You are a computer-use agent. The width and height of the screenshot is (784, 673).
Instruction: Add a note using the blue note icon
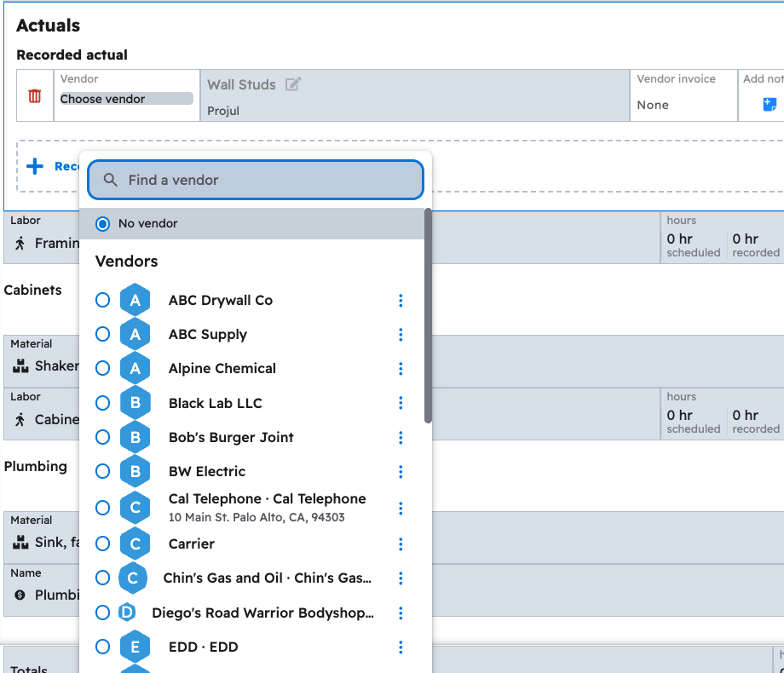click(770, 105)
